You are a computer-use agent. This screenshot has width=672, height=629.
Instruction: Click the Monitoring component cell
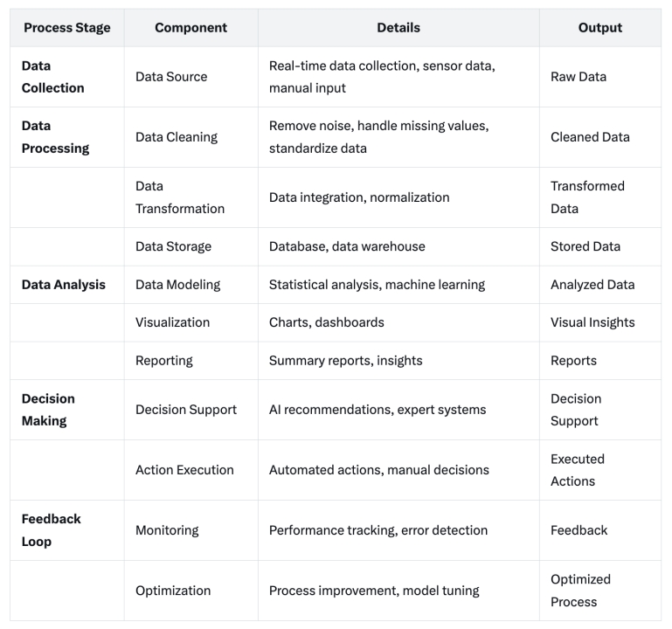point(167,530)
